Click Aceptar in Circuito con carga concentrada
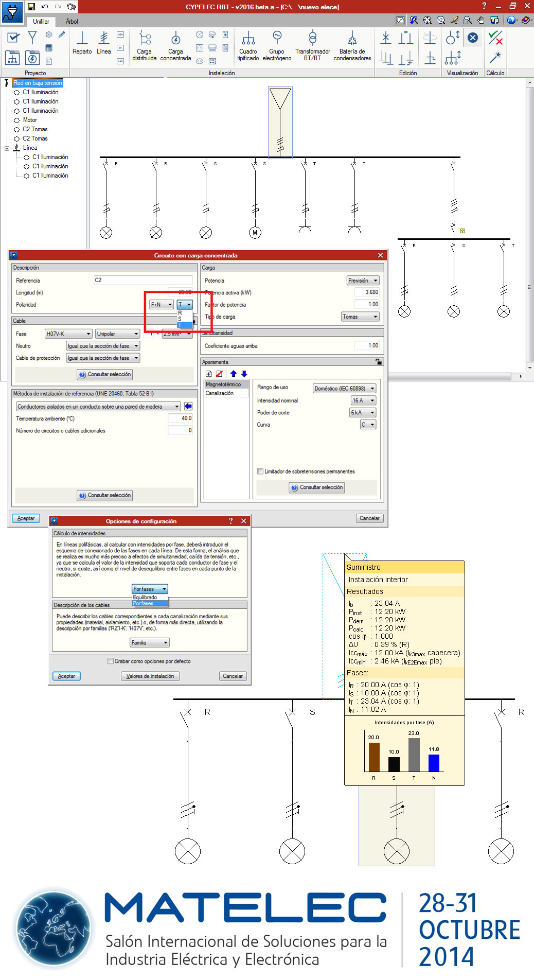 pyautogui.click(x=26, y=518)
